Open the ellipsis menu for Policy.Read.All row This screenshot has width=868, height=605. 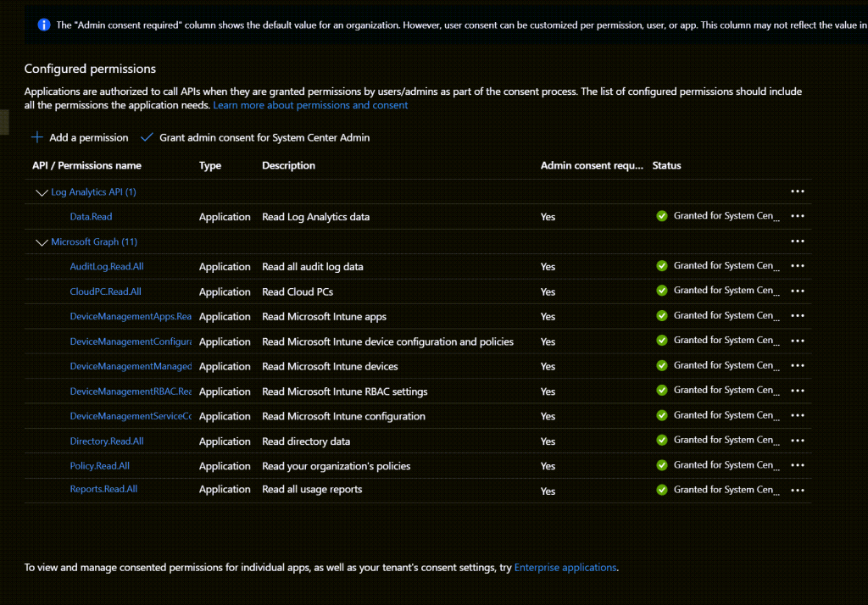[x=797, y=465]
